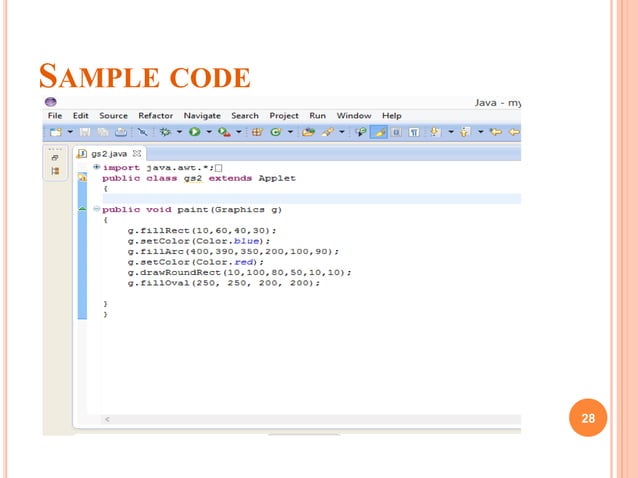Click the Package Explorer sidebar icon
The width and height of the screenshot is (638, 478).
pyautogui.click(x=55, y=171)
